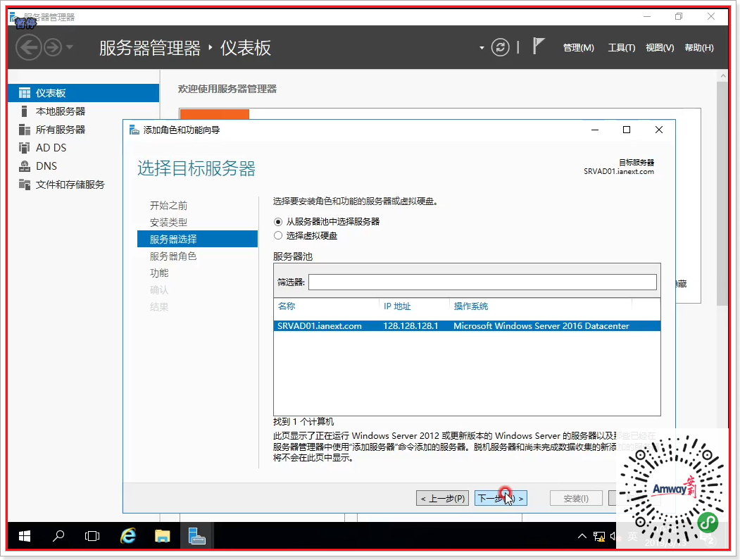This screenshot has height=560, width=740.
Task: Expand the breadcrumb dropdown arrow before refresh
Action: 482,48
